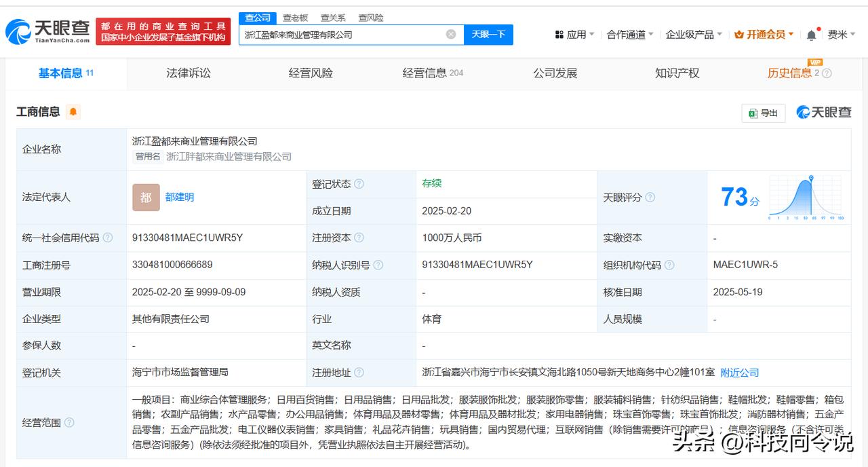Click the red promotional banner beside logo

click(x=163, y=31)
